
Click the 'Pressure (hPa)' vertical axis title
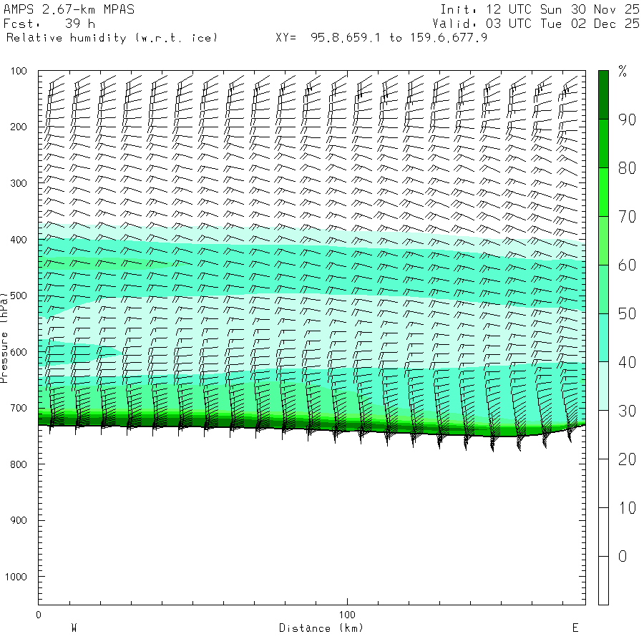pyautogui.click(x=4, y=338)
